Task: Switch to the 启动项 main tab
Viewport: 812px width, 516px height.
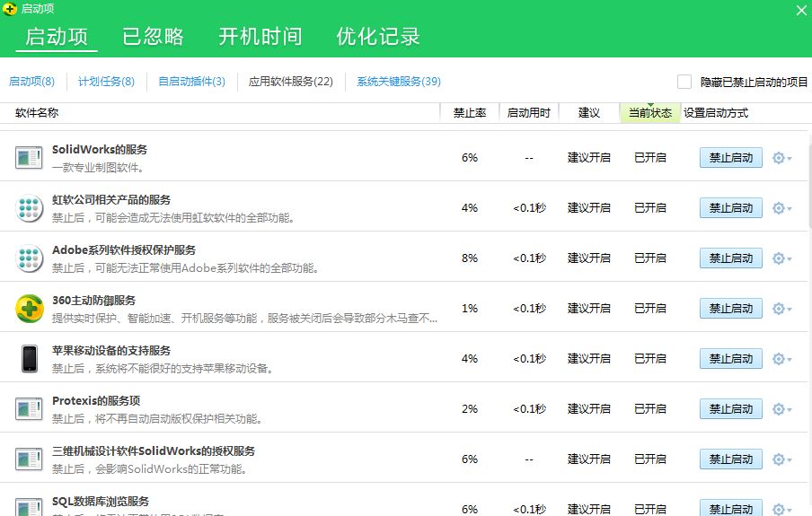Action: tap(57, 37)
